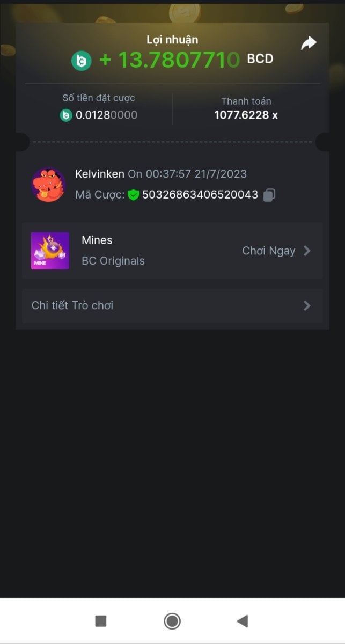Tap the BC Originals provider label
Image resolution: width=345 pixels, height=644 pixels.
[x=113, y=261]
